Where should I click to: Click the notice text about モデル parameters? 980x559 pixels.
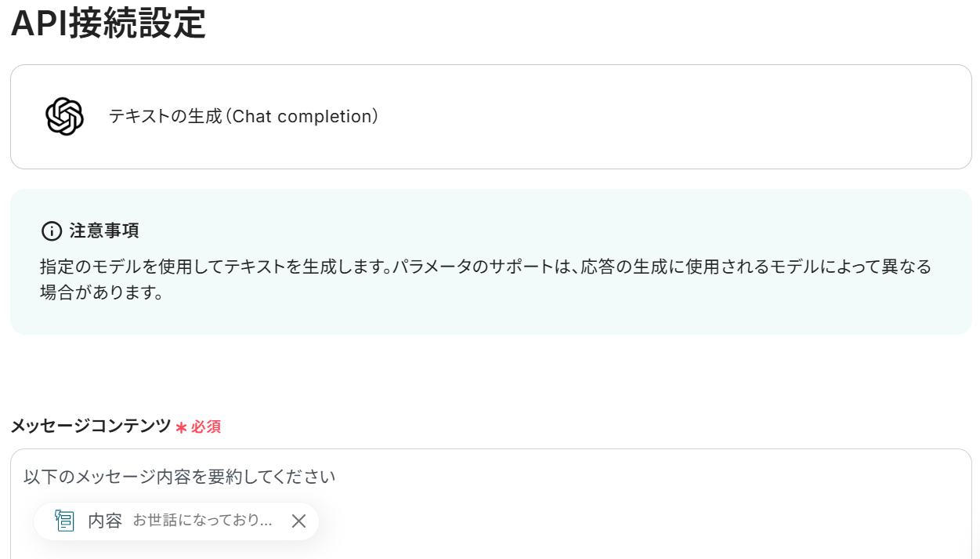tap(486, 267)
